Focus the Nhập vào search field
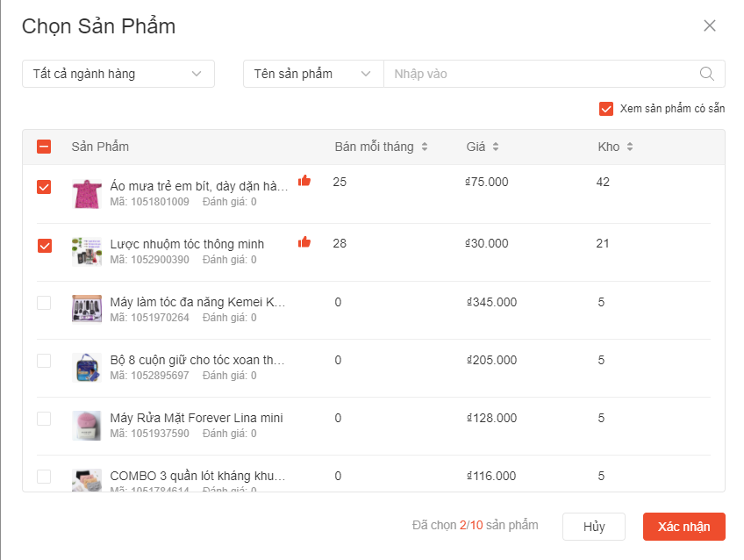 tap(540, 74)
